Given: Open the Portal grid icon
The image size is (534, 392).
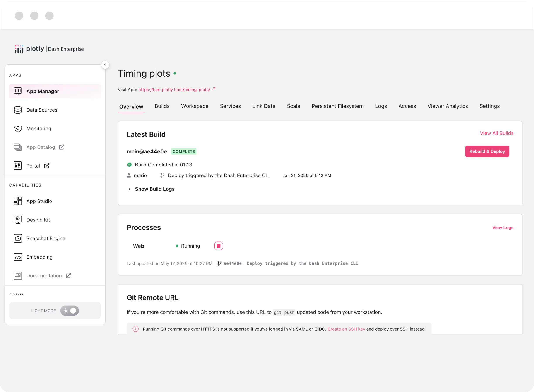Looking at the screenshot, I should pos(18,166).
